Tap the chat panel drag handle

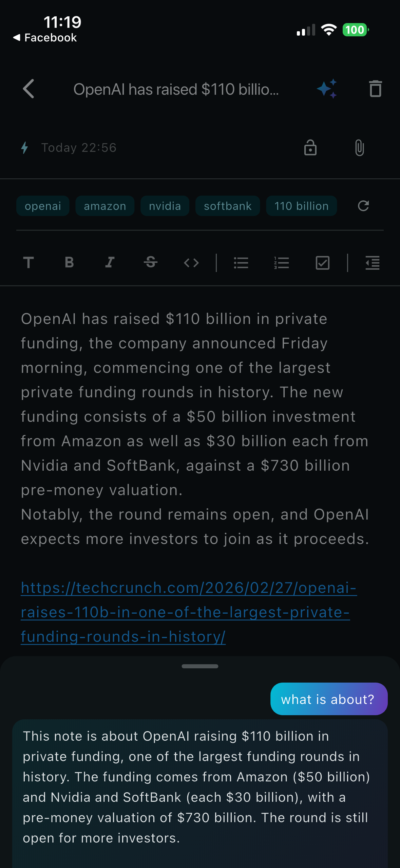point(200,666)
